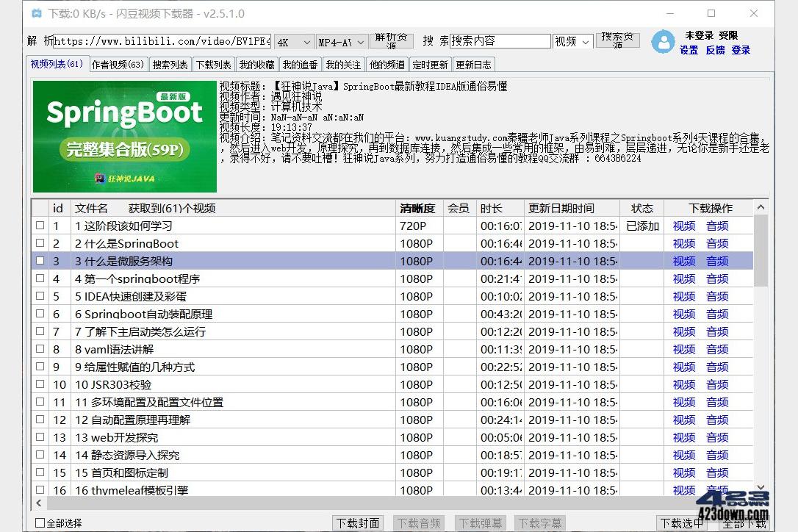Select the JSR303校验 row checkbox
The image size is (798, 532).
pyautogui.click(x=40, y=384)
